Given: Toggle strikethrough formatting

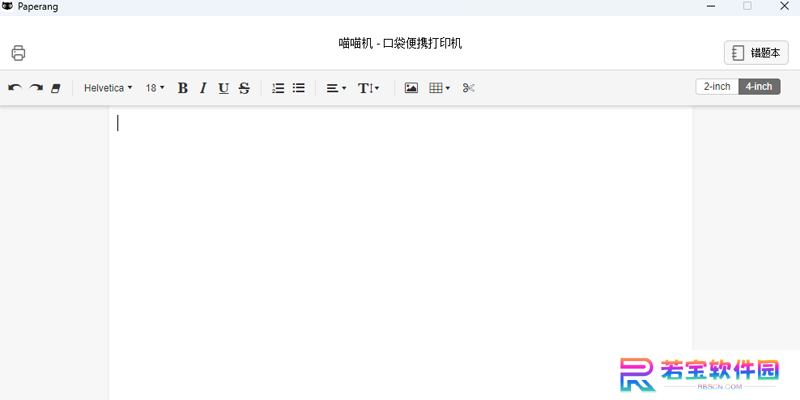Looking at the screenshot, I should point(244,88).
